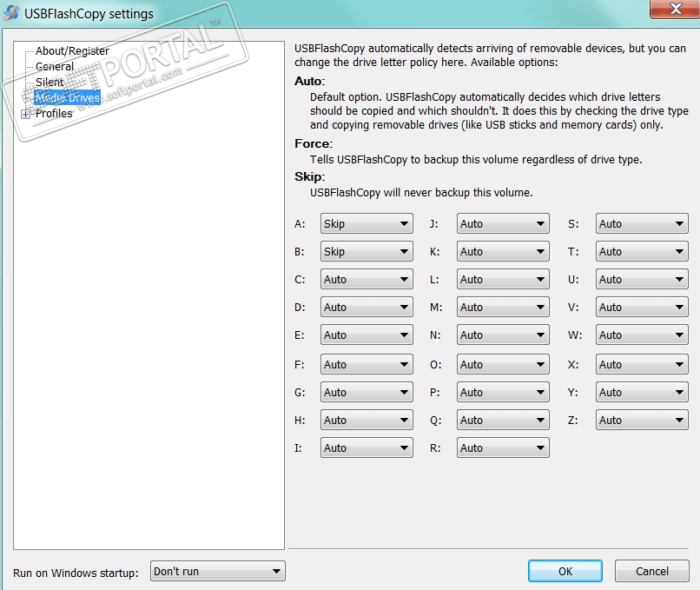
Task: Open the drive L: policy dropdown
Action: pos(503,279)
